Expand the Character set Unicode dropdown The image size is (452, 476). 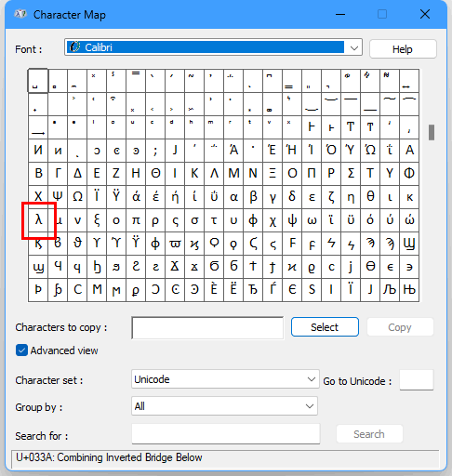click(x=225, y=379)
